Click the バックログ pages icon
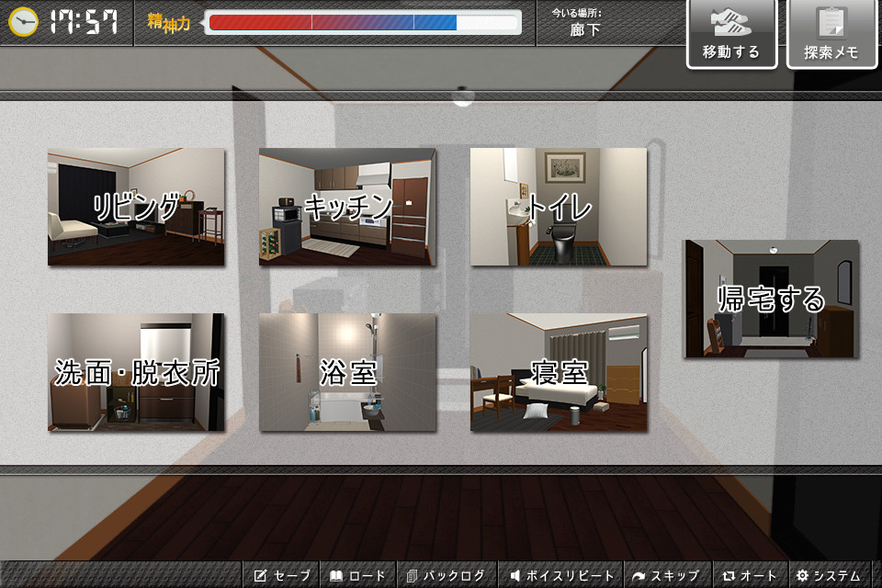Screen dimensions: 882x588 pyautogui.click(x=413, y=576)
